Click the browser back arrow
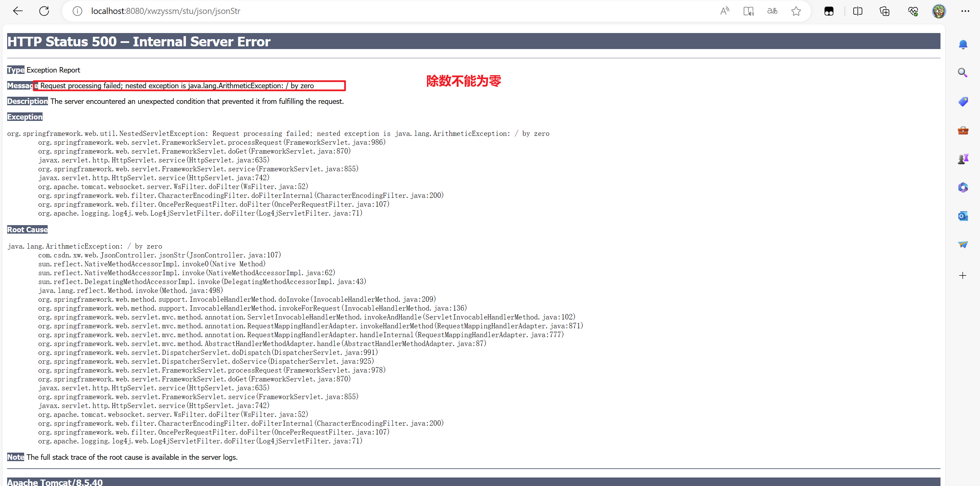Image resolution: width=980 pixels, height=486 pixels. pyautogui.click(x=17, y=11)
